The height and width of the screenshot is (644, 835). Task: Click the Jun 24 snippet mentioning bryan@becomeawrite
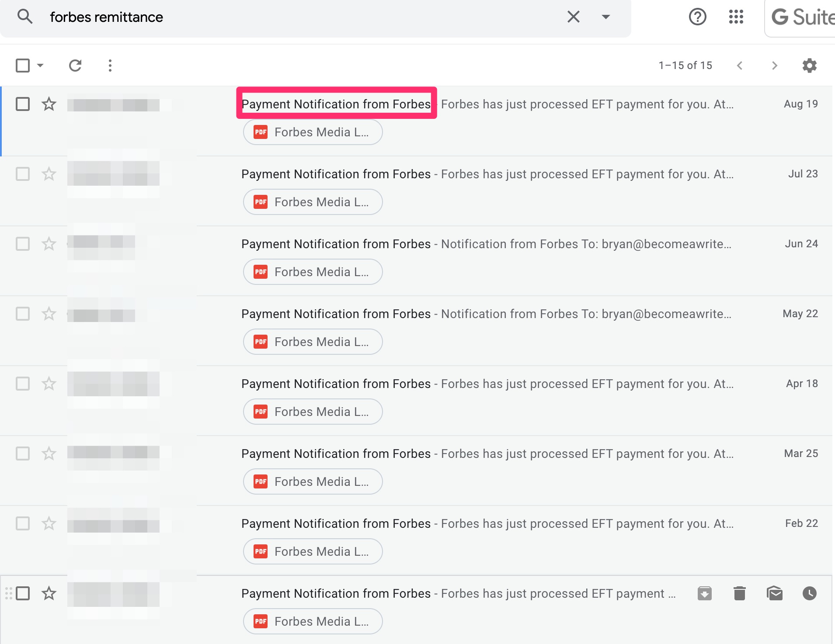pos(586,244)
